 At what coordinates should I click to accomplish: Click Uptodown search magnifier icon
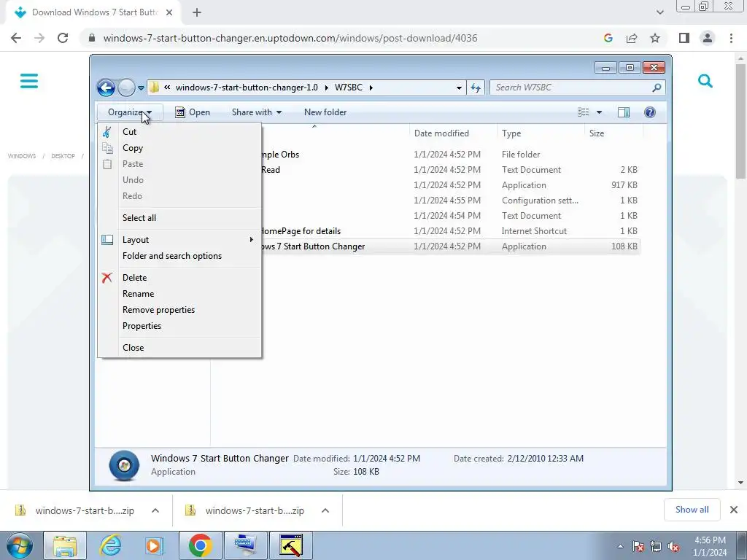coord(705,81)
